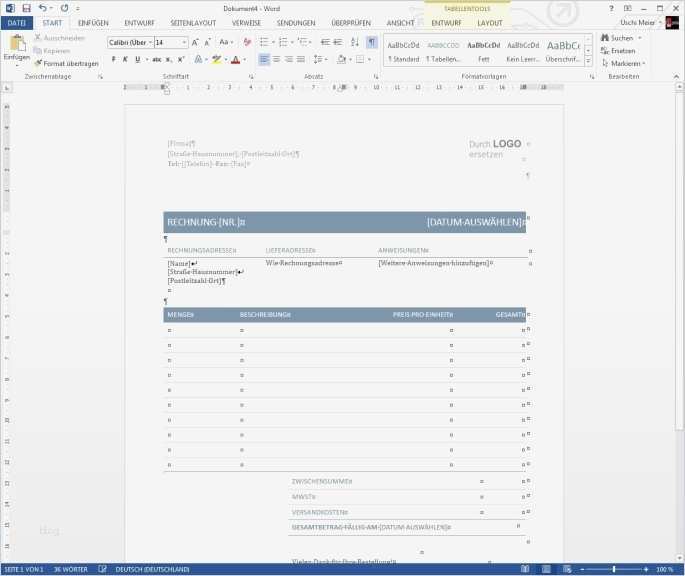Increase paragraph indent
The height and width of the screenshot is (576, 685).
point(338,42)
